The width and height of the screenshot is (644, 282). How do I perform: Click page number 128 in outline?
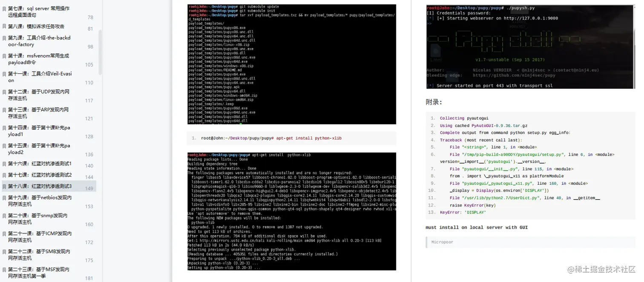pyautogui.click(x=89, y=137)
